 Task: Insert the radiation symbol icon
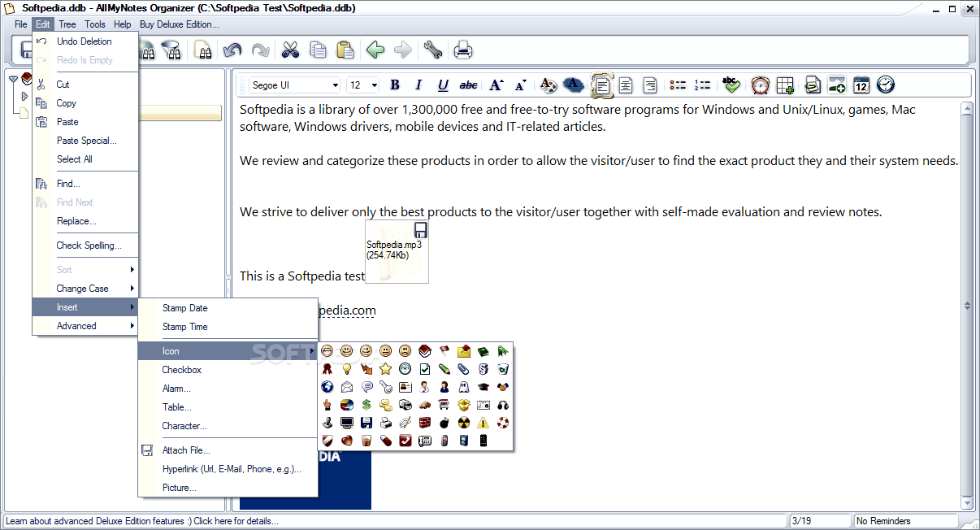click(464, 423)
